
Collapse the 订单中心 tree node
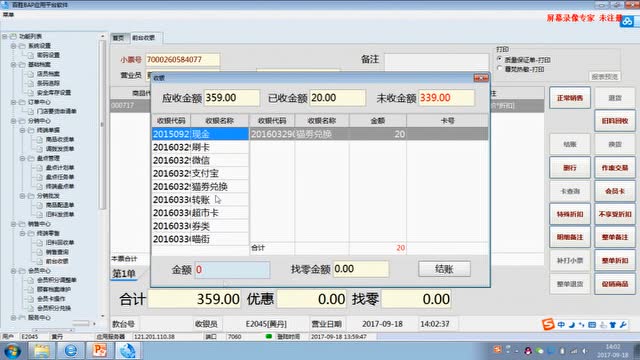[13, 102]
